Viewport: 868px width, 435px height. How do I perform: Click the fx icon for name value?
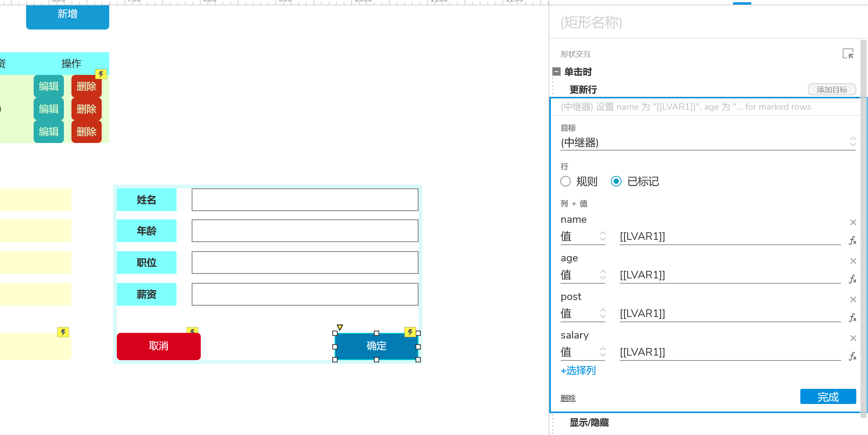click(852, 241)
